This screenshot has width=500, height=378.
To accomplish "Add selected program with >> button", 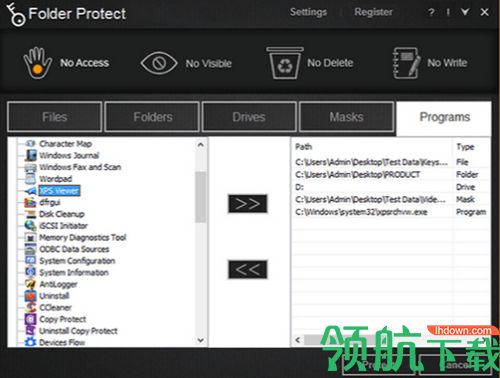I will 248,204.
